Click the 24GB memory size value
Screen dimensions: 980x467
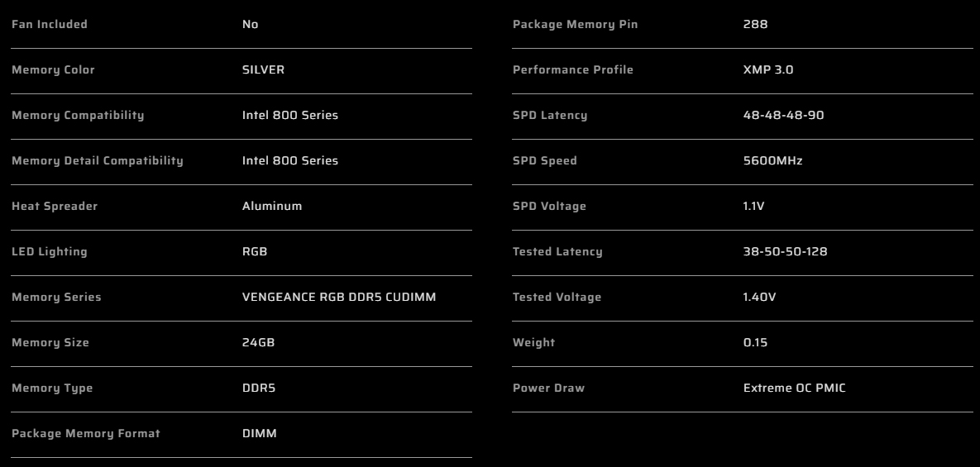pyautogui.click(x=258, y=343)
